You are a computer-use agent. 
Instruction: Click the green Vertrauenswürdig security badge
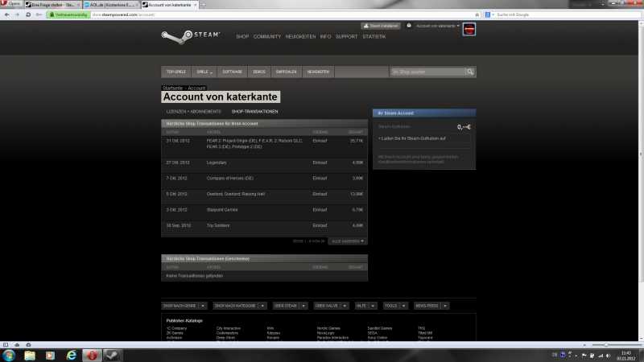[x=68, y=14]
